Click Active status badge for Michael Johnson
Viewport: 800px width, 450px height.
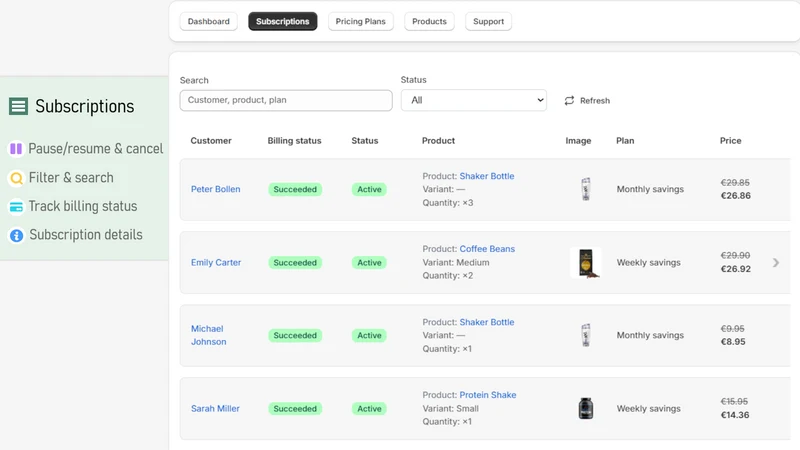point(369,335)
